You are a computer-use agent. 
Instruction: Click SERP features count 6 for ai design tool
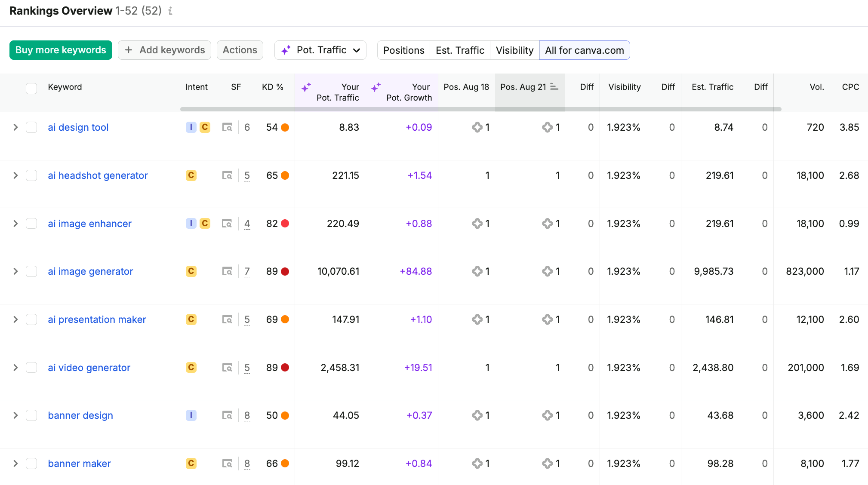247,127
